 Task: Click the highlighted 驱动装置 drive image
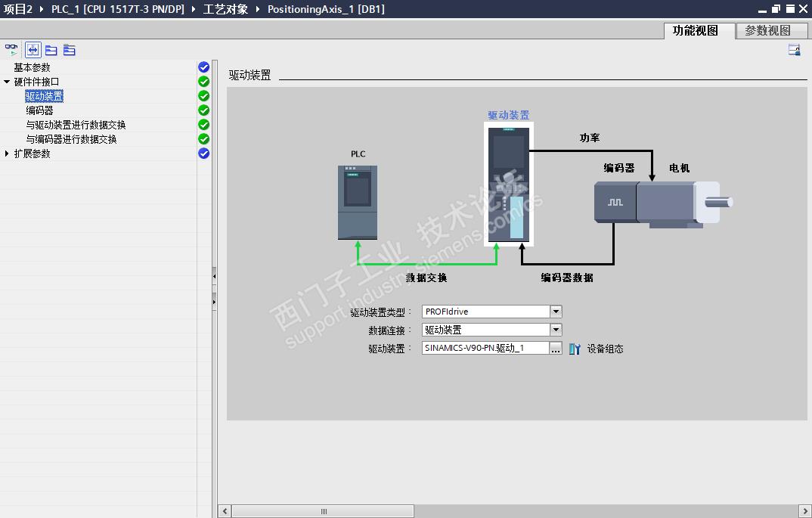coord(509,185)
